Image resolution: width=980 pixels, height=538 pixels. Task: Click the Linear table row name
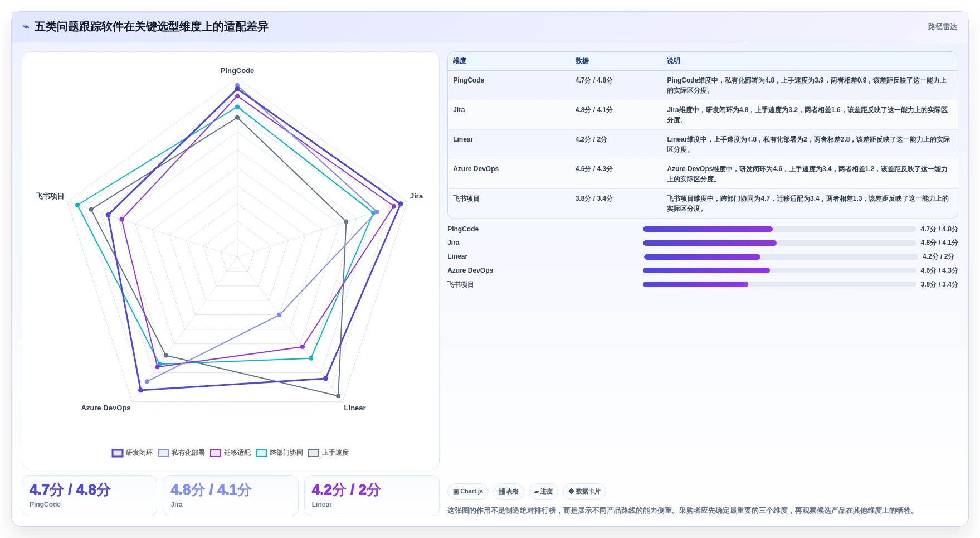tap(463, 139)
